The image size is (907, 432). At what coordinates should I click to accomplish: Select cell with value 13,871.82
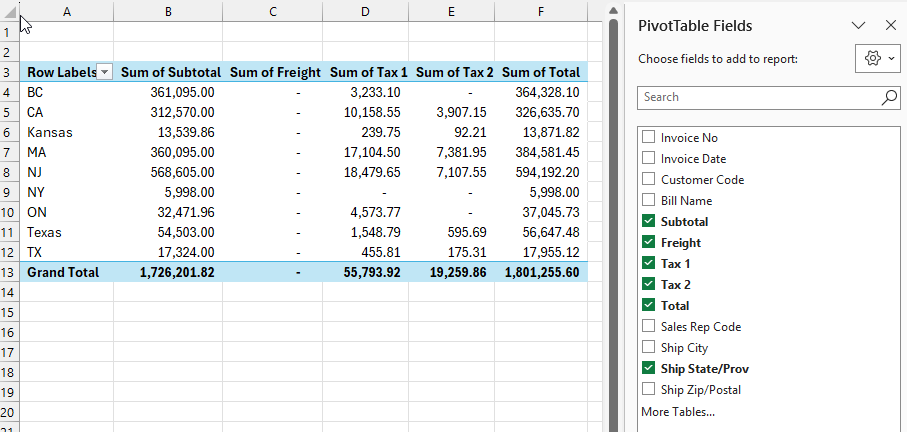(541, 132)
